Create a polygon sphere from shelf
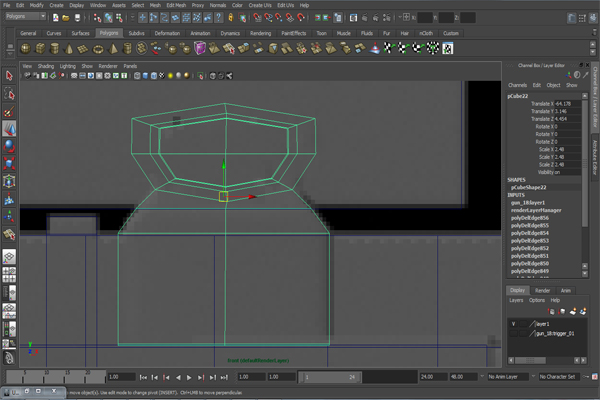Image resolution: width=600 pixels, height=400 pixels. click(26, 48)
